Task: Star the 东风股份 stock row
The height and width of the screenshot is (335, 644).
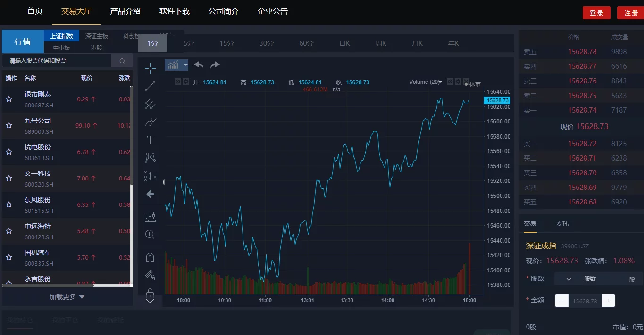Action: click(9, 204)
